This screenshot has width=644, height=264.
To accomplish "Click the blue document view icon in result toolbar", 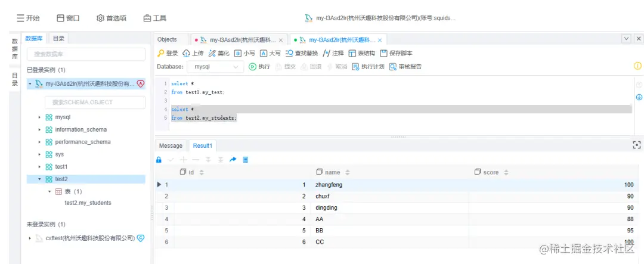I will click(x=246, y=159).
